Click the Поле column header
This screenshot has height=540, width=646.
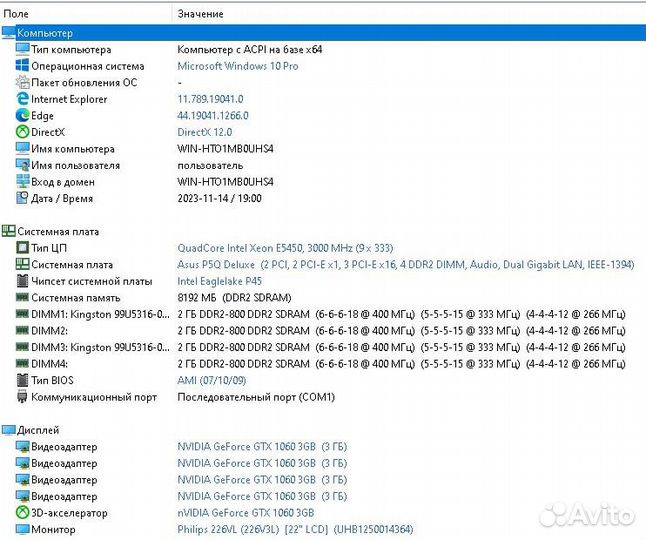16,14
